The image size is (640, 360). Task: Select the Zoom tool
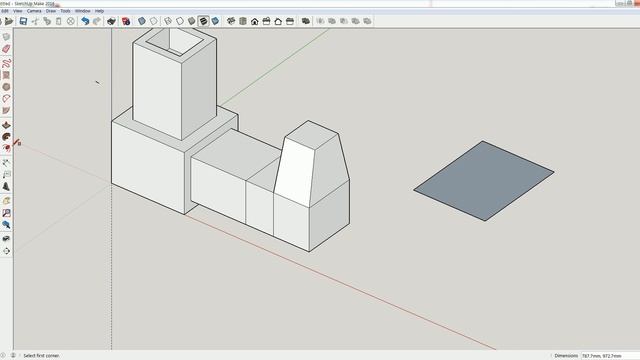[6, 225]
